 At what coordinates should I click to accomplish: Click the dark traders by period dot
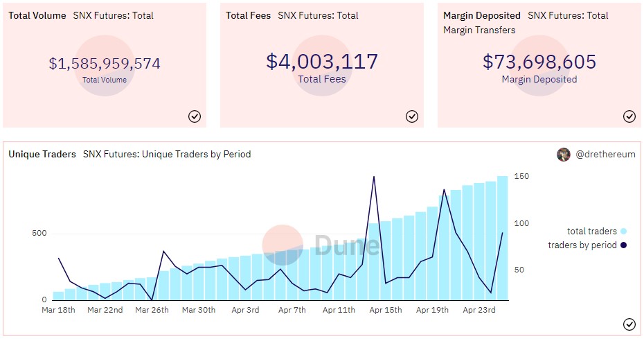pos(624,245)
